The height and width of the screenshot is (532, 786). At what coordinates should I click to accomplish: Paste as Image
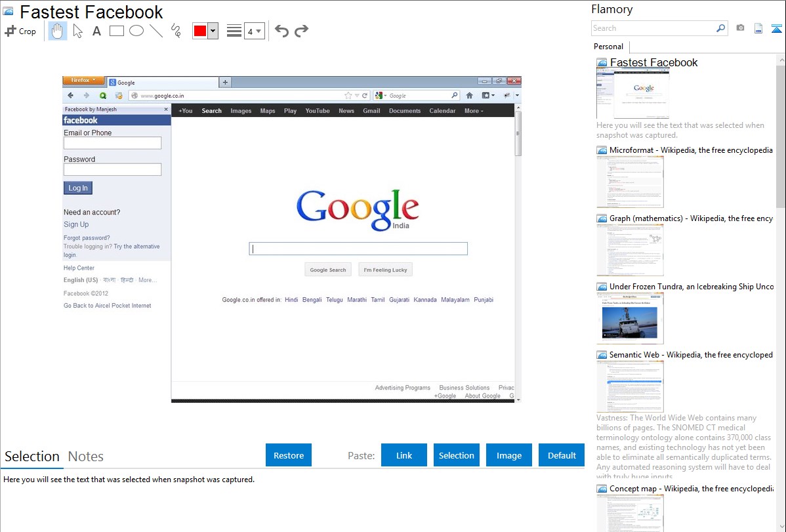click(508, 455)
